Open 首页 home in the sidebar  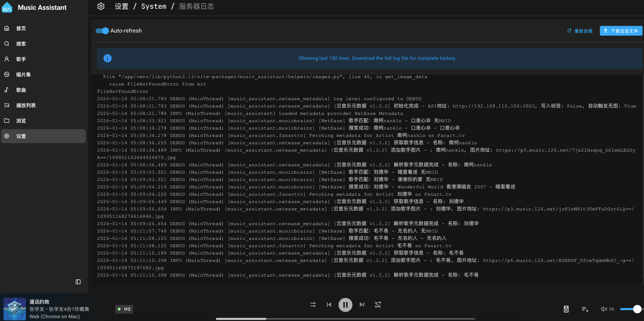click(21, 28)
